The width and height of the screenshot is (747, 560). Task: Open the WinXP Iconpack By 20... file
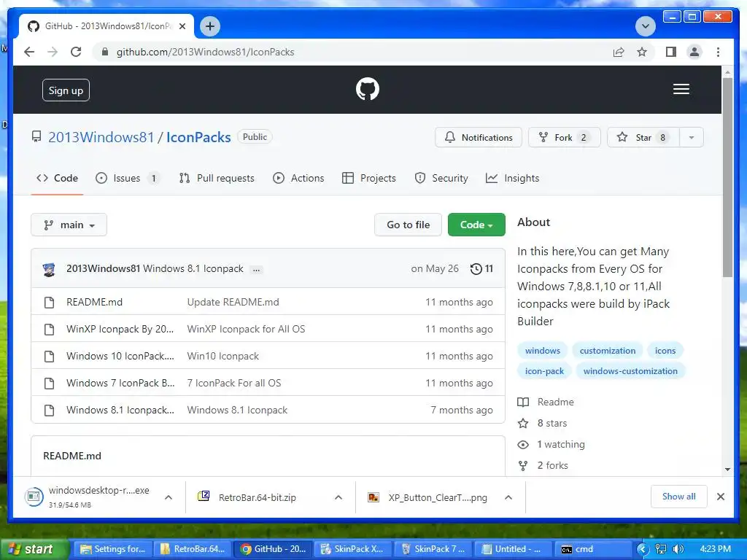click(x=120, y=329)
